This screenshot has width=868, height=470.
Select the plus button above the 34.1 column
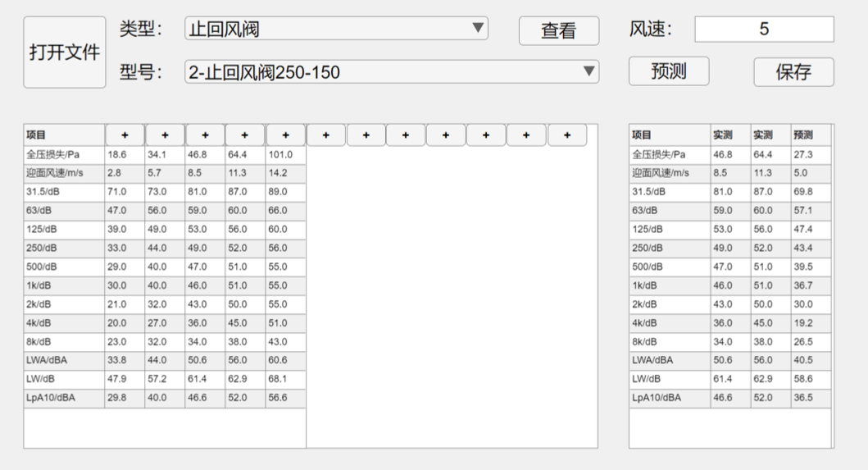pos(165,135)
